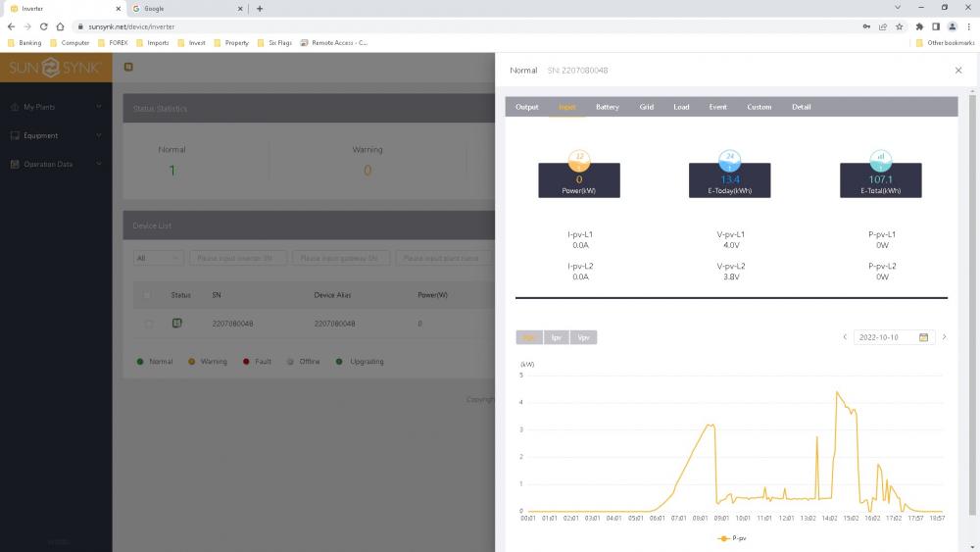Switch to the Load tab
The width and height of the screenshot is (980, 552).
coord(681,107)
